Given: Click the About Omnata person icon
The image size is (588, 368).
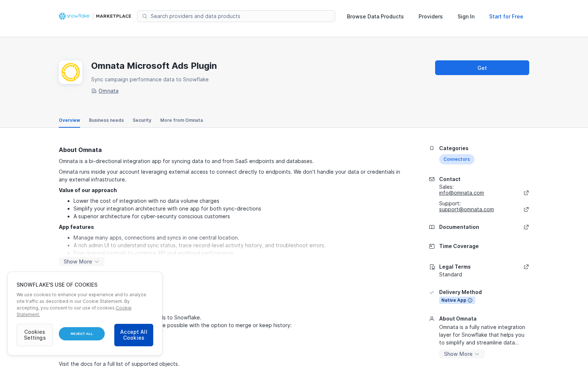Looking at the screenshot, I should (x=432, y=319).
